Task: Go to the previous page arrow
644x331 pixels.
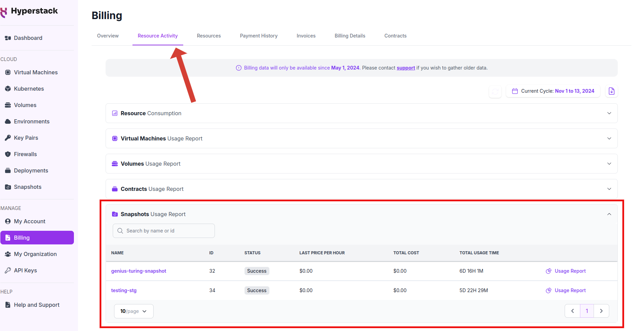Action: 572,311
